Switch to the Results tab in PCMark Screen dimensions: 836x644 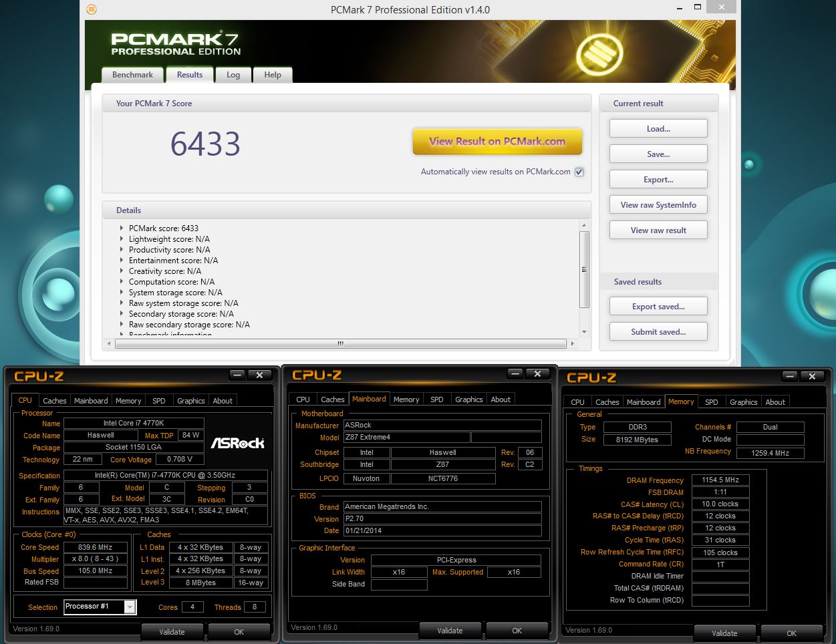[190, 75]
